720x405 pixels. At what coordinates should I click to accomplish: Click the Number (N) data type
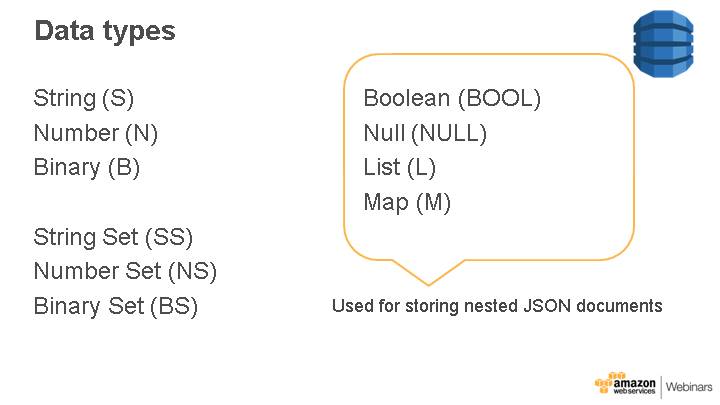coord(95,133)
